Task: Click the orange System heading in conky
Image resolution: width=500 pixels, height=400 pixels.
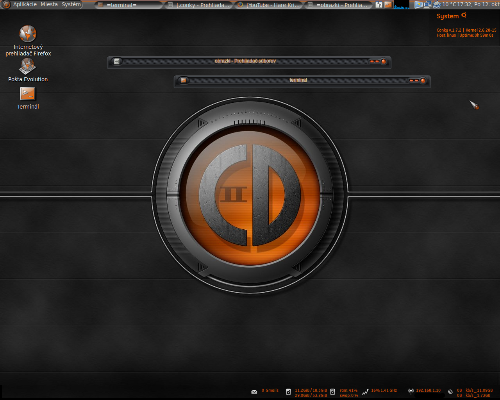Action: point(448,16)
